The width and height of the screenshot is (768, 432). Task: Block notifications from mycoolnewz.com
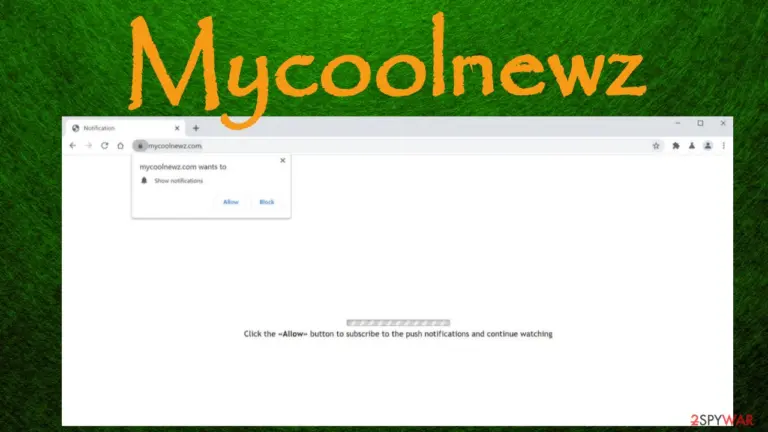point(267,202)
